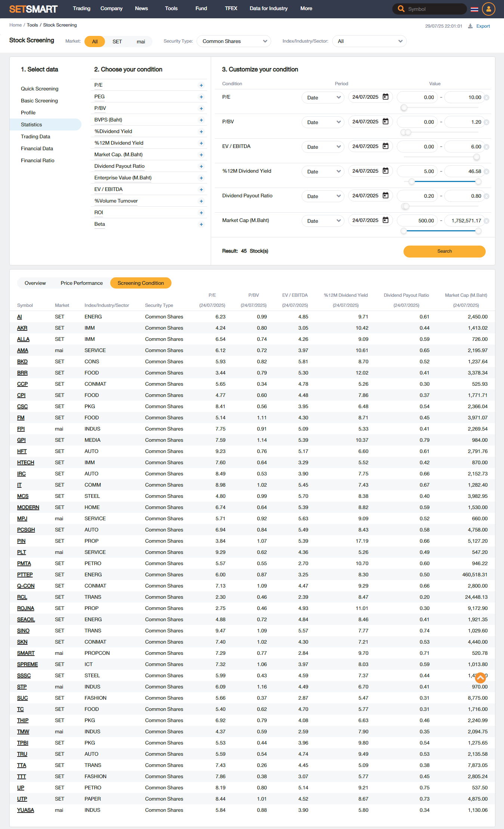504x829 pixels.
Task: Edit the Market Cap minimum value 500.00
Action: click(417, 221)
